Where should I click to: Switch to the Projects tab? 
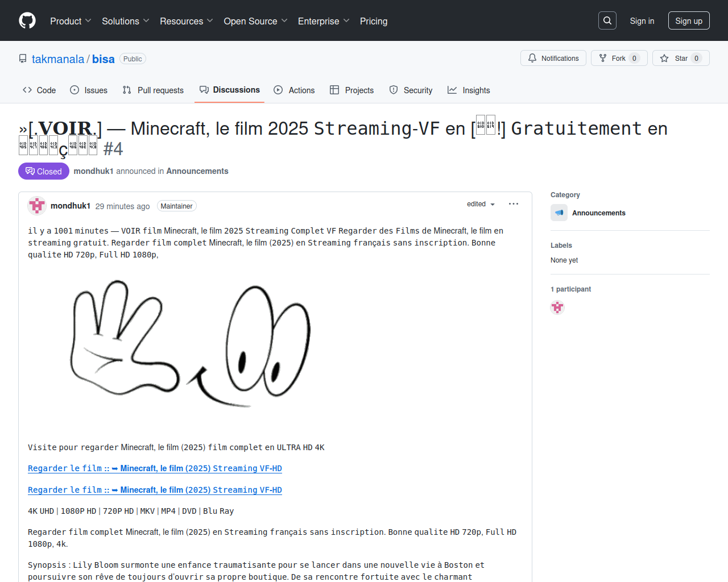[x=352, y=90]
